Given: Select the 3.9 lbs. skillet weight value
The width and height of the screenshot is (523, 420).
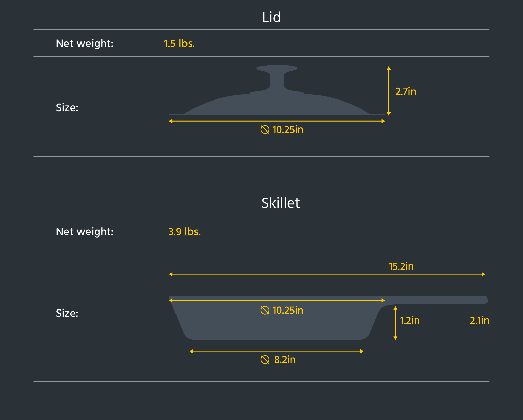Looking at the screenshot, I should tap(184, 232).
